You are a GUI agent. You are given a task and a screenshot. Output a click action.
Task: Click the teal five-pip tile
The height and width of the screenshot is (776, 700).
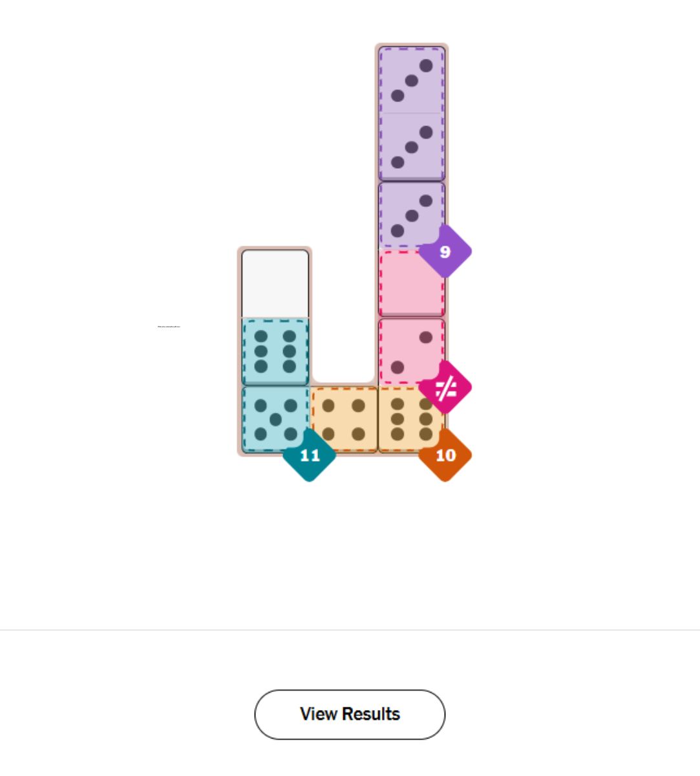pyautogui.click(x=275, y=419)
